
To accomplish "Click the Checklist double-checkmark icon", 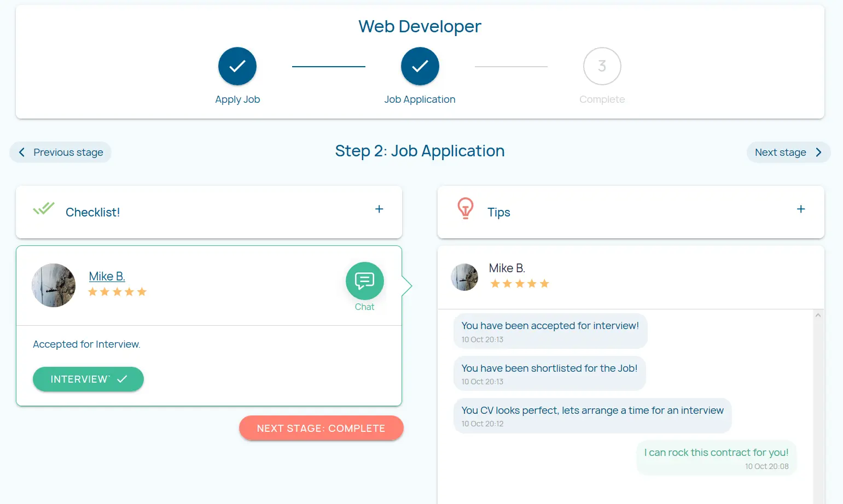I will (44, 208).
